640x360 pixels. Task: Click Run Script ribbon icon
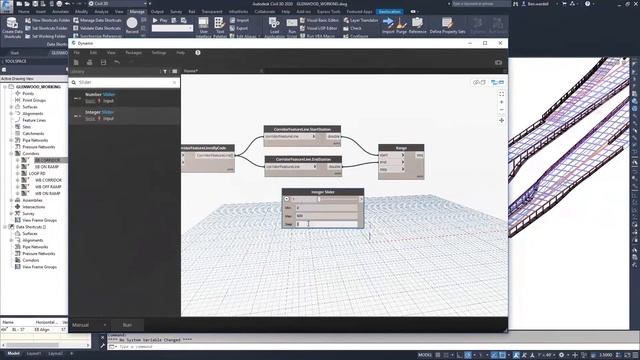[x=292, y=23]
